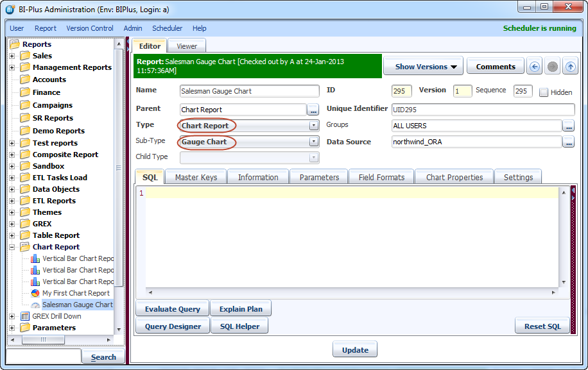
Task: Click the blue back arrow navigation icon
Action: pyautogui.click(x=534, y=67)
